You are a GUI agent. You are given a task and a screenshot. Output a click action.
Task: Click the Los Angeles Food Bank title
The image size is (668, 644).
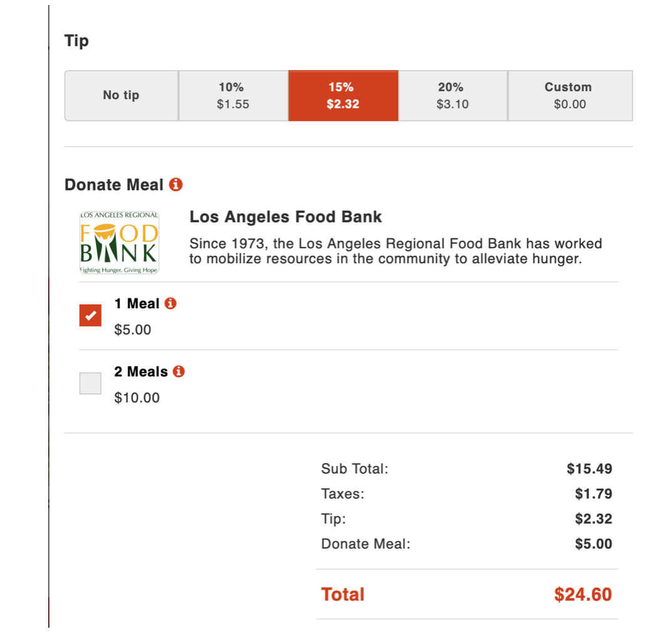click(x=286, y=217)
